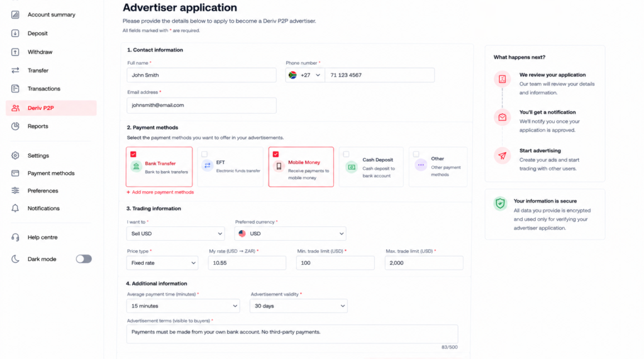
Task: Open the Fixed rate price type dropdown
Action: [162, 263]
